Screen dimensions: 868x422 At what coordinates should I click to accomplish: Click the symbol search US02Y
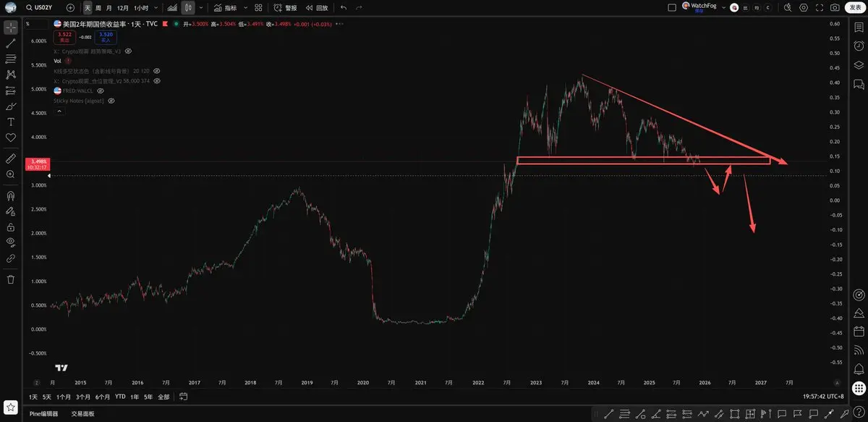tap(41, 7)
